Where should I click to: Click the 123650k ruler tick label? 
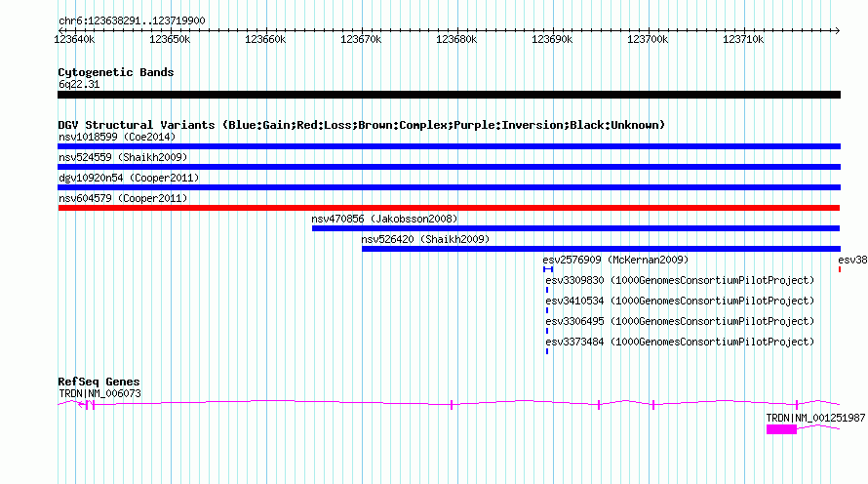coord(170,39)
